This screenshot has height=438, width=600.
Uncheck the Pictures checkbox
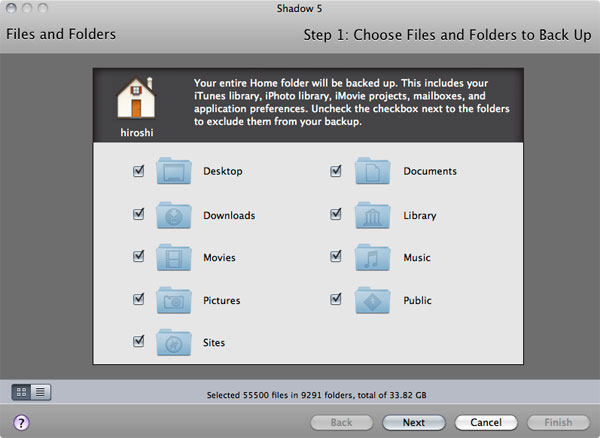click(139, 299)
